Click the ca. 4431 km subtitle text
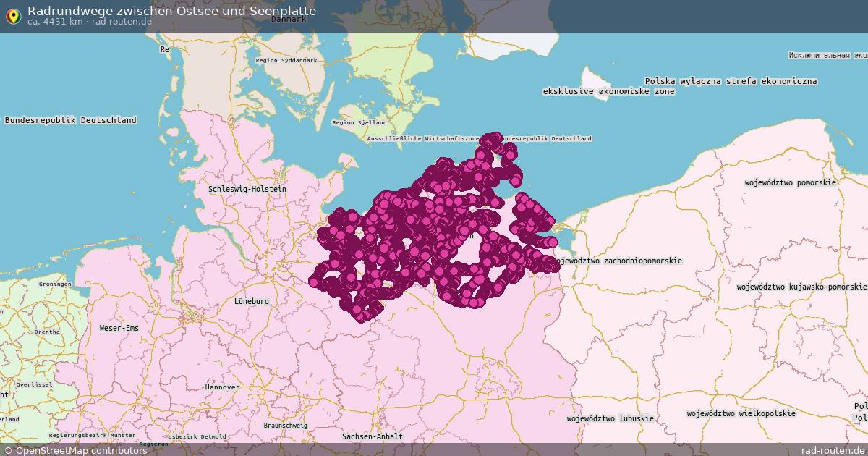This screenshot has width=868, height=456. click(56, 22)
